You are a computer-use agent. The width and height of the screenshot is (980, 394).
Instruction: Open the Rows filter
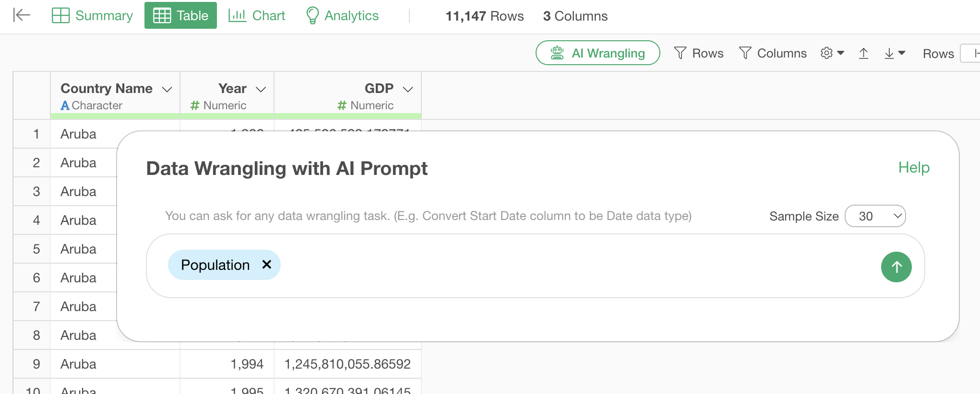(x=699, y=53)
